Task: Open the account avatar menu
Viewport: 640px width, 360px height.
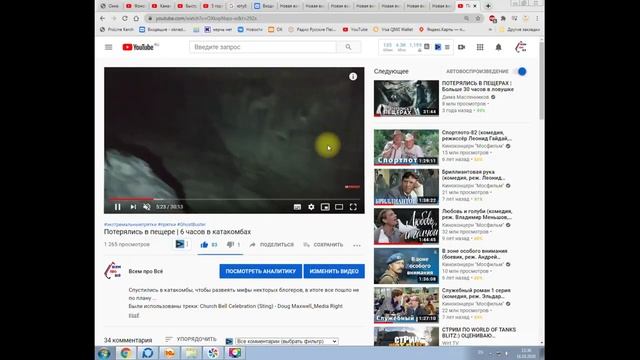Action: [521, 47]
